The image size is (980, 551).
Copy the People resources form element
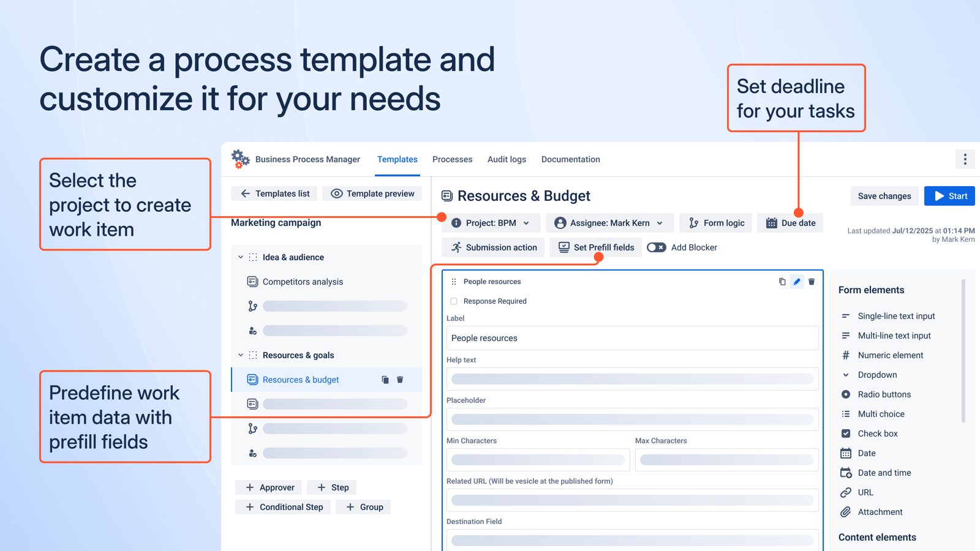click(x=782, y=282)
